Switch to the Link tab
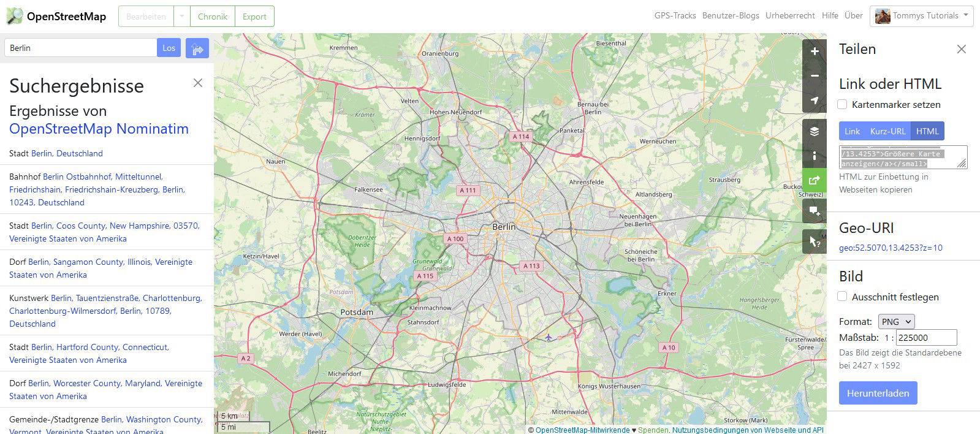Image resolution: width=980 pixels, height=434 pixels. pos(852,131)
